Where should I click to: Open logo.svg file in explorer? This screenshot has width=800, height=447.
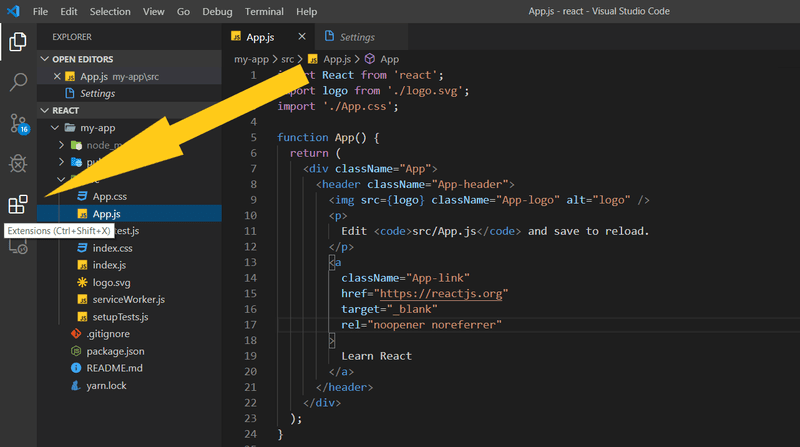(113, 282)
